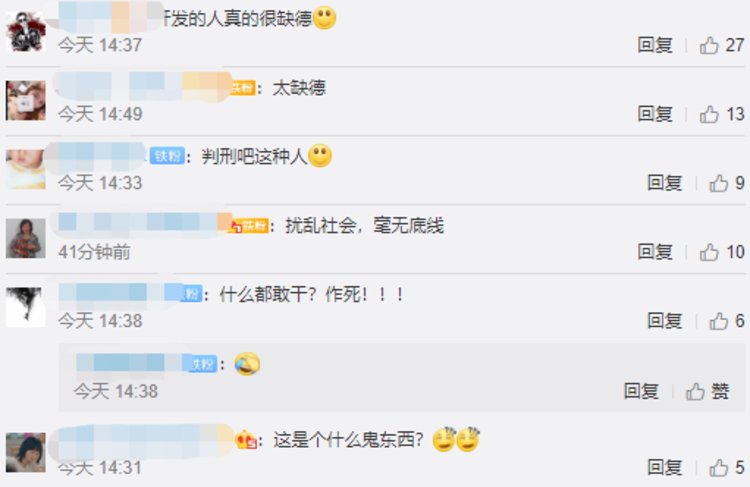Open avatar of the '扰乱社会' commenter
This screenshot has width=750, height=487.
[26, 238]
